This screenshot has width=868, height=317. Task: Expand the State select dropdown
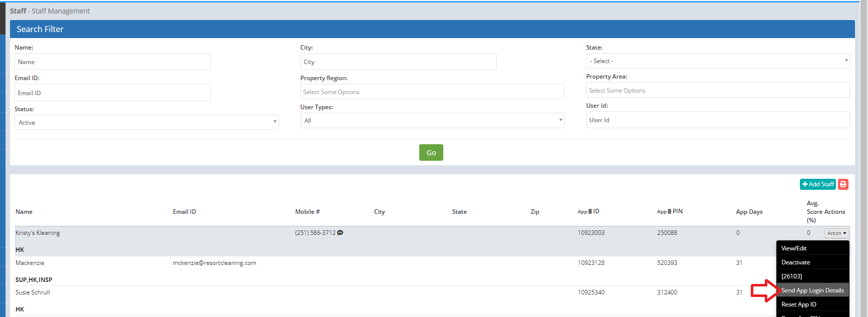pyautogui.click(x=717, y=61)
